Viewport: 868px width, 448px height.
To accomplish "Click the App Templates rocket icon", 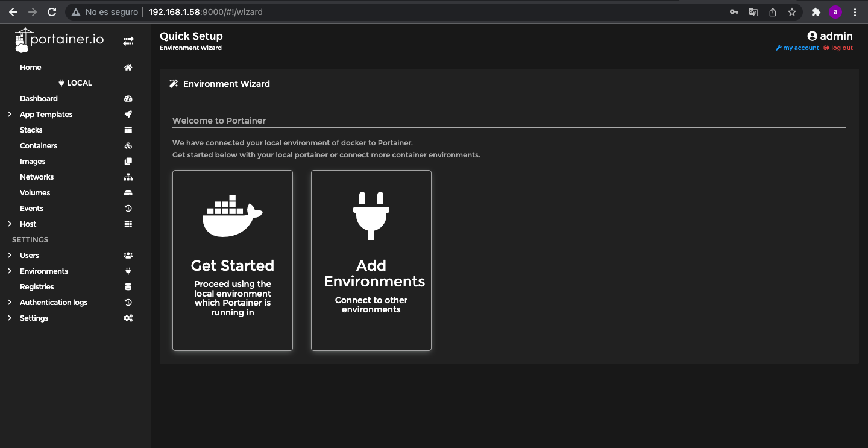I will 128,115.
